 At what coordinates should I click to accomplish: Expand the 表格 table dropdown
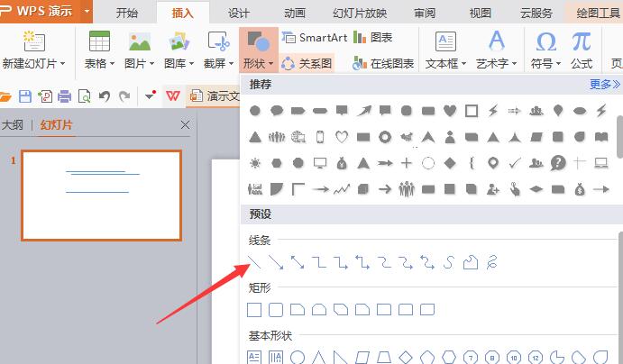pos(112,63)
